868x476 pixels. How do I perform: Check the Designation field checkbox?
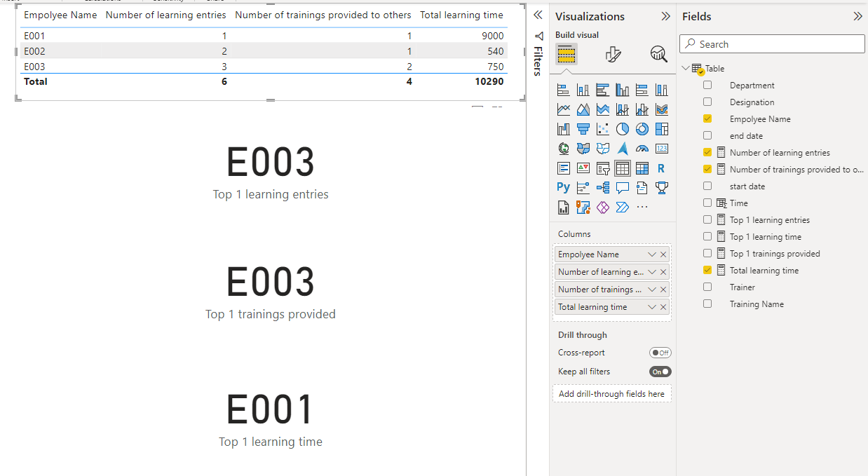pos(707,102)
